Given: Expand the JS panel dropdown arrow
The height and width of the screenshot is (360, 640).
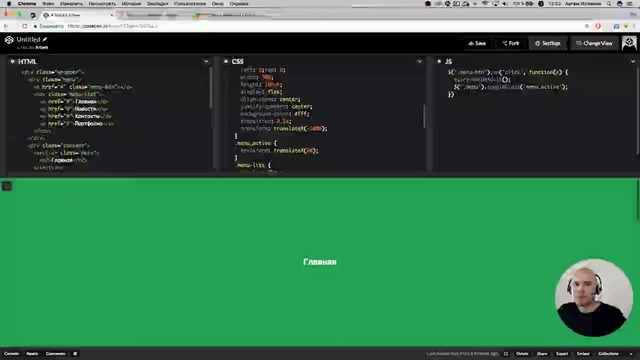Looking at the screenshot, I should click(633, 62).
